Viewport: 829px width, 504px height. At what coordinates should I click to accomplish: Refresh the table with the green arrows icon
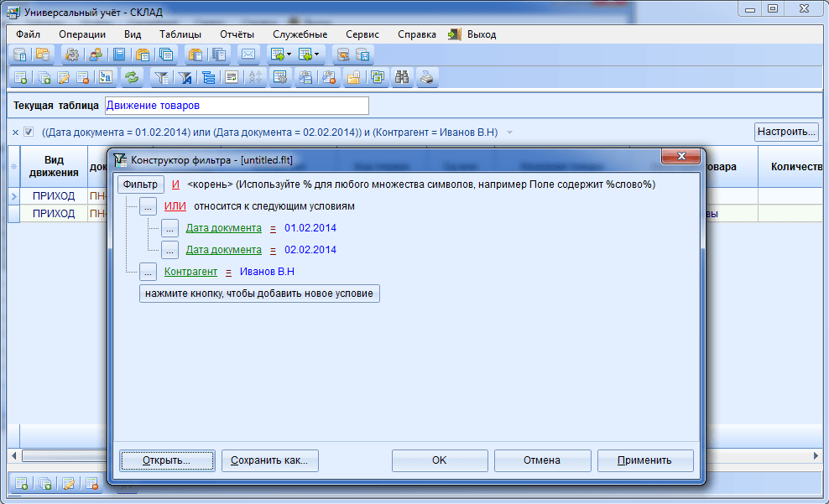tap(131, 78)
